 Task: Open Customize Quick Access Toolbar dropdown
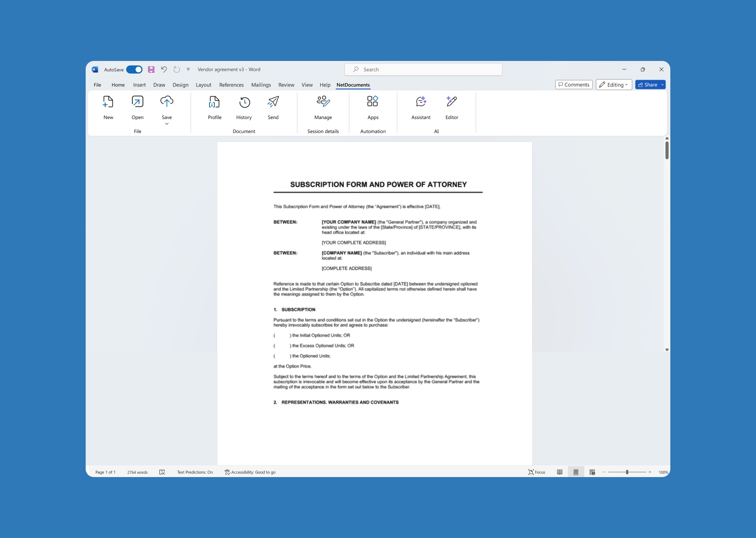click(x=188, y=69)
